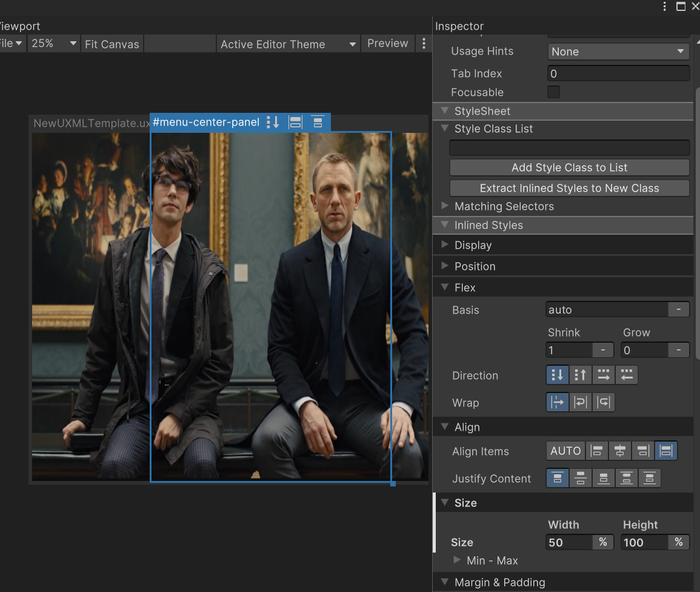Image resolution: width=700 pixels, height=592 pixels.
Task: Click Extract Inlined Styles to New Class
Action: pos(569,188)
